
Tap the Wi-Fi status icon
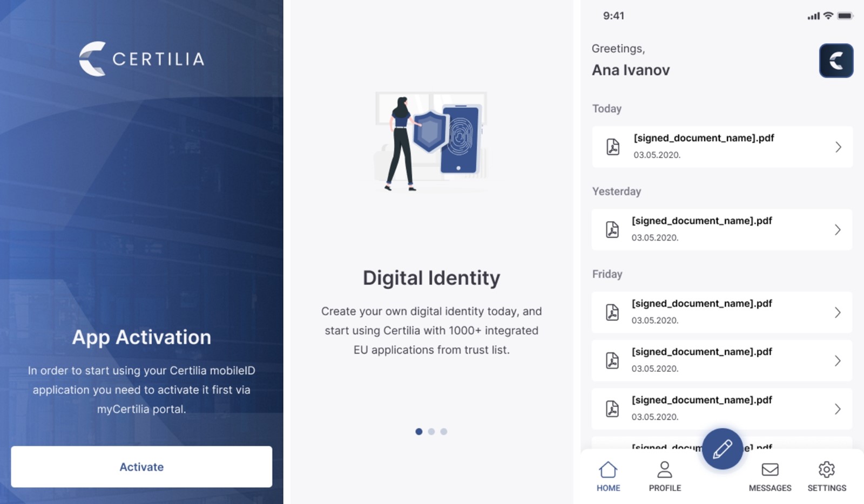[x=828, y=16]
